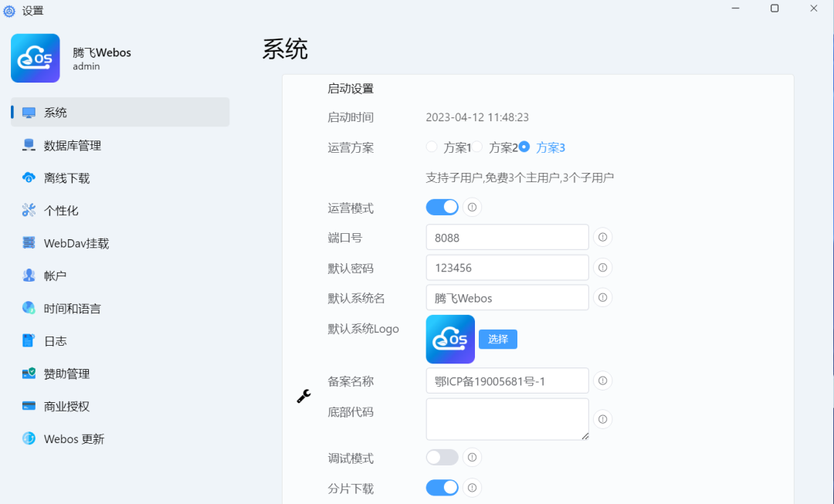Select the 时间和语言 globe icon
The height and width of the screenshot is (504, 834).
(29, 307)
